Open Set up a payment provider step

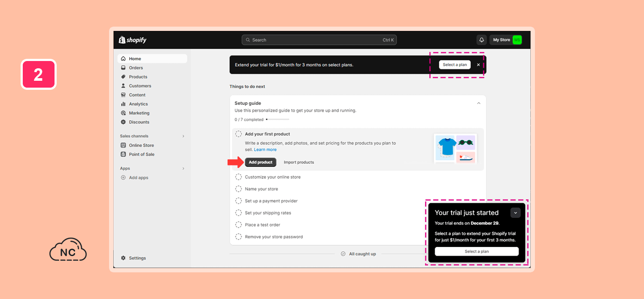(x=271, y=201)
